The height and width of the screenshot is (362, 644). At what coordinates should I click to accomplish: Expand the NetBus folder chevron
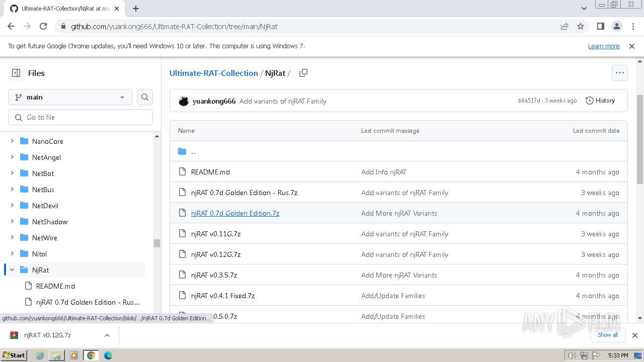(12, 190)
